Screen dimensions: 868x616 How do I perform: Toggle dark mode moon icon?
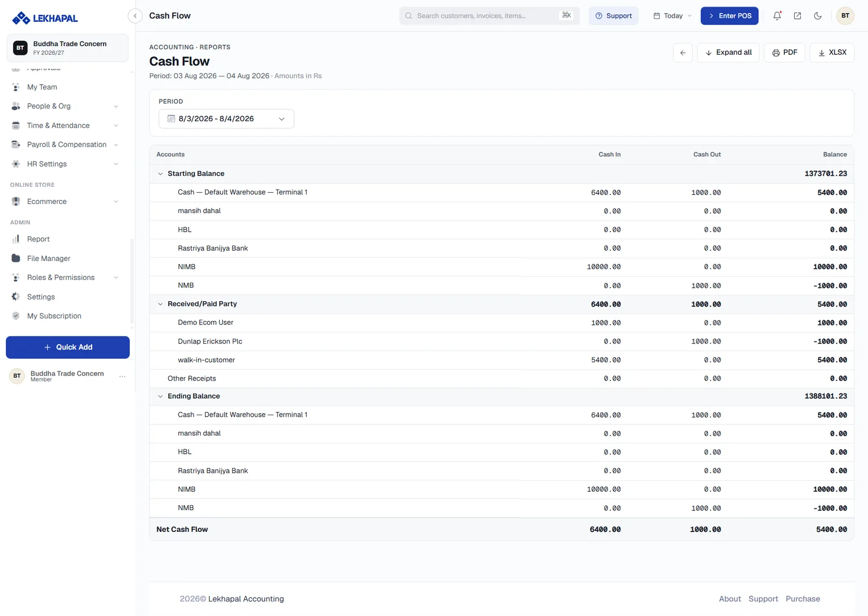click(818, 16)
